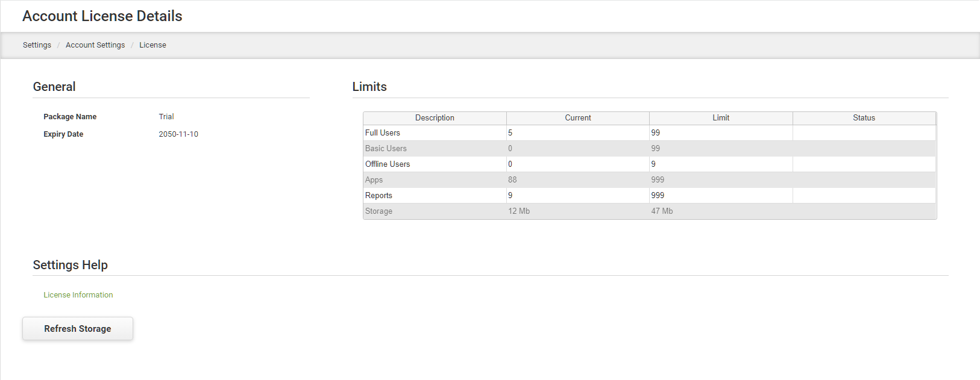This screenshot has height=380, width=980.
Task: Click the Trial package name value
Action: [x=166, y=117]
